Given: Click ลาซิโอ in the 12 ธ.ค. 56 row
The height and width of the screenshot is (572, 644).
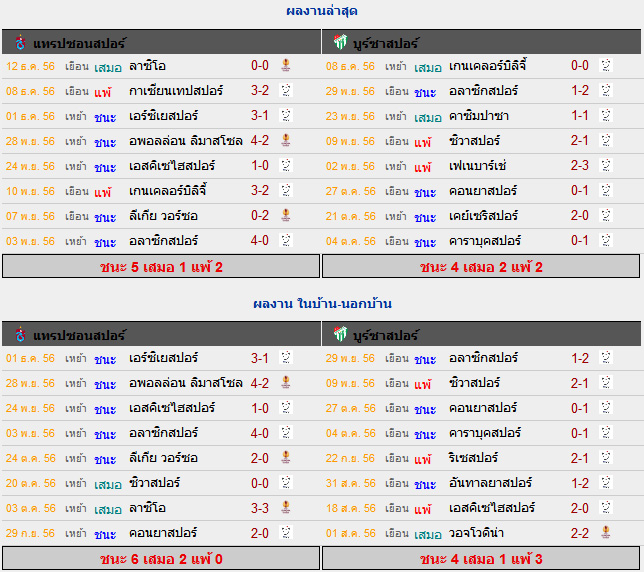Looking at the screenshot, I should [147, 66].
